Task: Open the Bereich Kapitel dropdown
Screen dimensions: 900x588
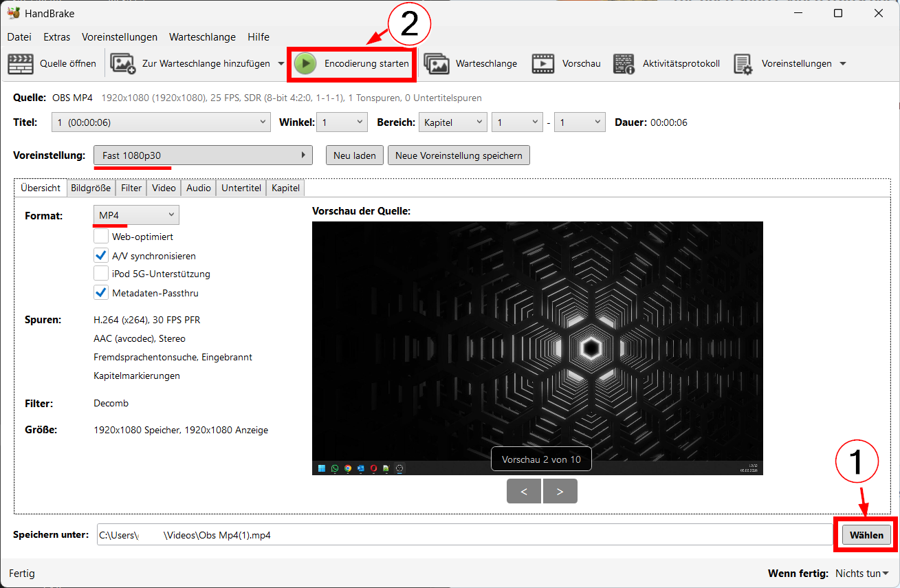Action: (x=452, y=122)
